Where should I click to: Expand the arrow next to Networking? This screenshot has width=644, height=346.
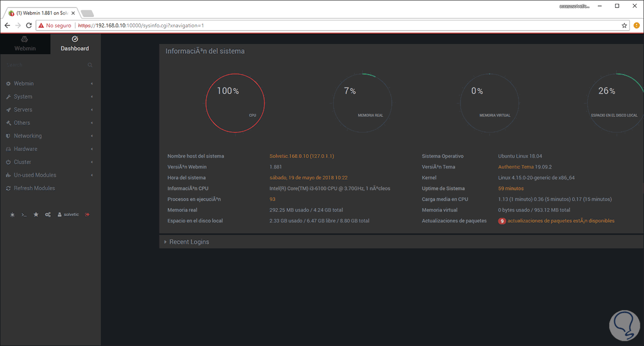point(92,136)
